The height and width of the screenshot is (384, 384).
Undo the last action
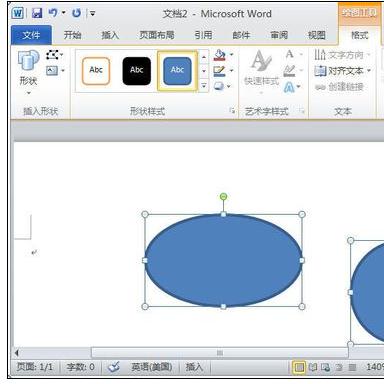(x=53, y=13)
